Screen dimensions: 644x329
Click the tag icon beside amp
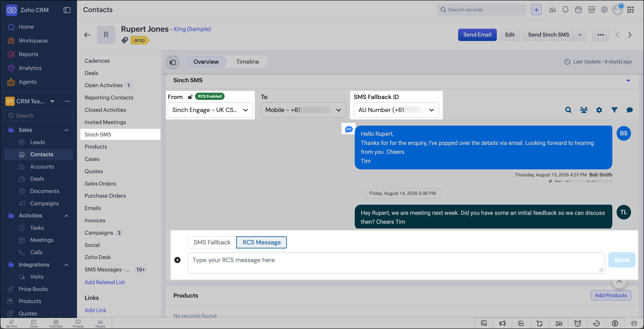point(125,40)
